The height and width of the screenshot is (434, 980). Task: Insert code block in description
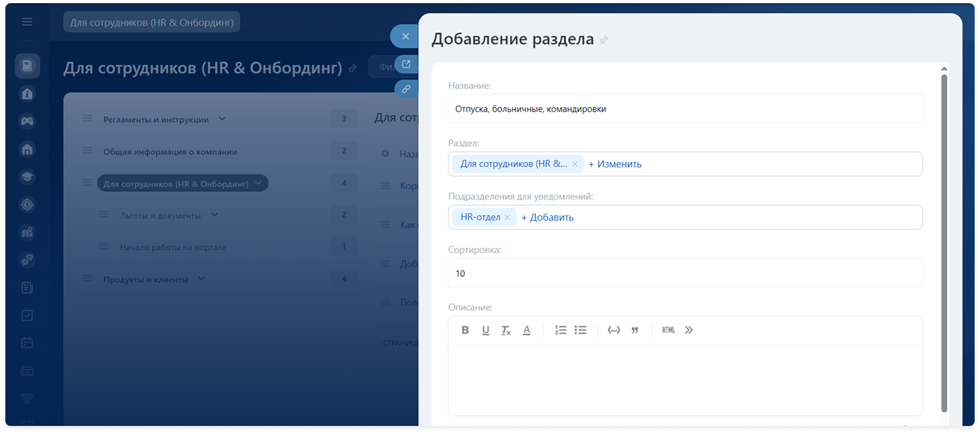coord(614,330)
